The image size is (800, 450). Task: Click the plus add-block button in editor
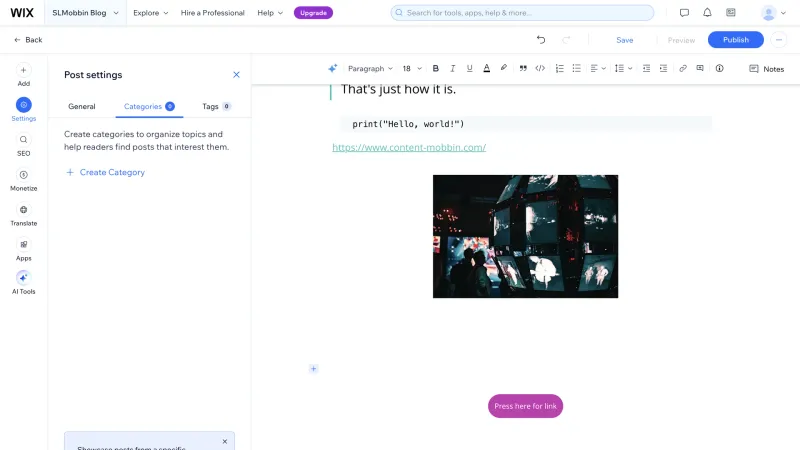(313, 368)
